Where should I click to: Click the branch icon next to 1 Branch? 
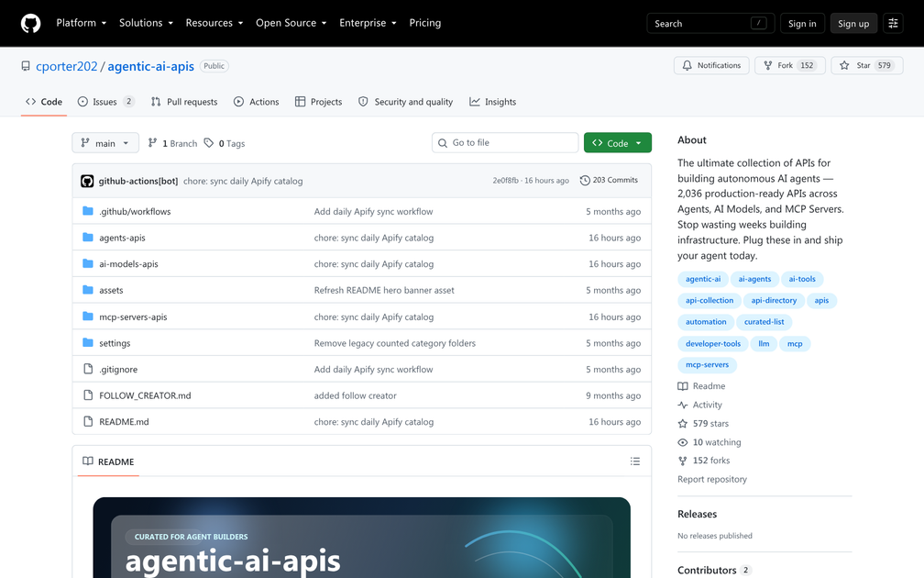[152, 143]
